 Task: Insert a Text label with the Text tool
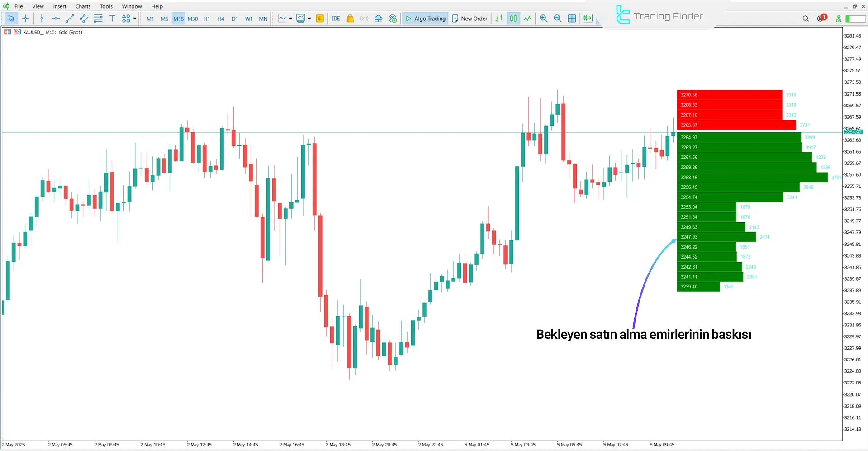click(x=112, y=19)
